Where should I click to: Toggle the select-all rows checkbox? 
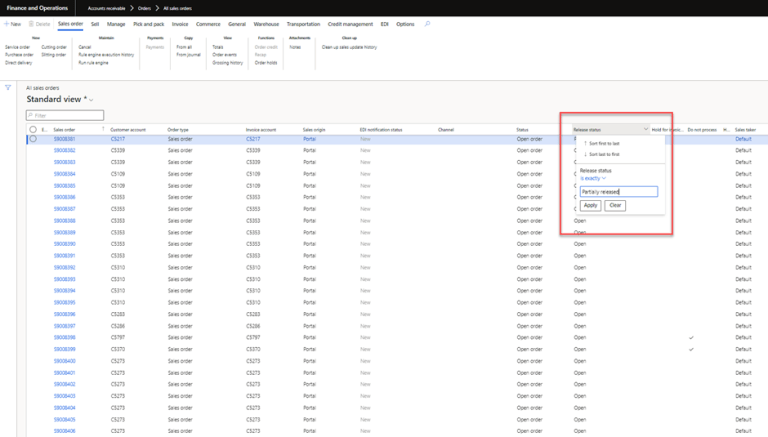point(33,129)
